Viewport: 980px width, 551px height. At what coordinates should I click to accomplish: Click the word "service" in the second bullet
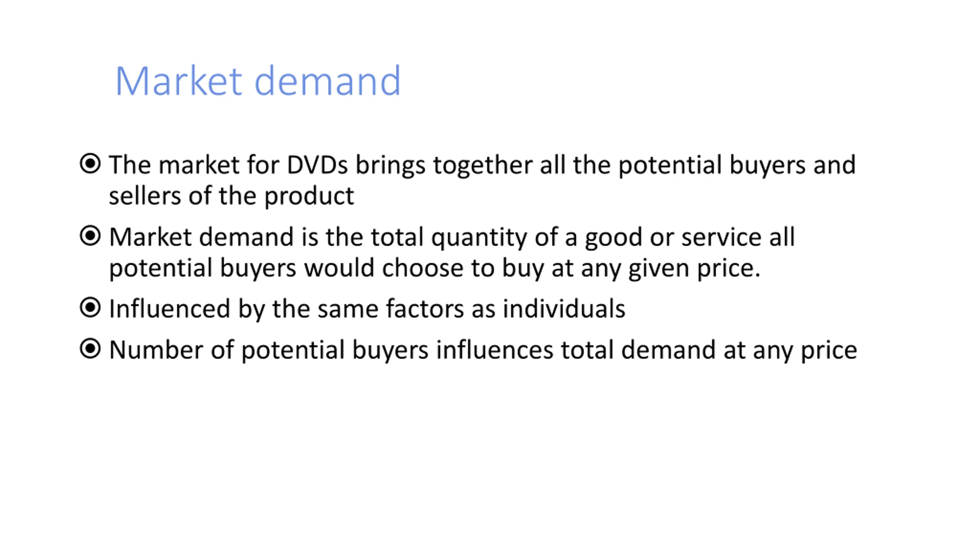(721, 237)
